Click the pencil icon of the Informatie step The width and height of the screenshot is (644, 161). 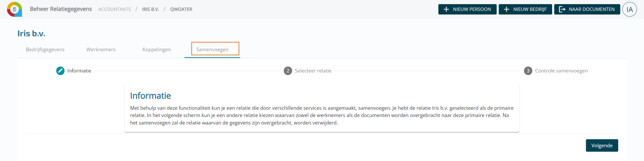tap(60, 71)
